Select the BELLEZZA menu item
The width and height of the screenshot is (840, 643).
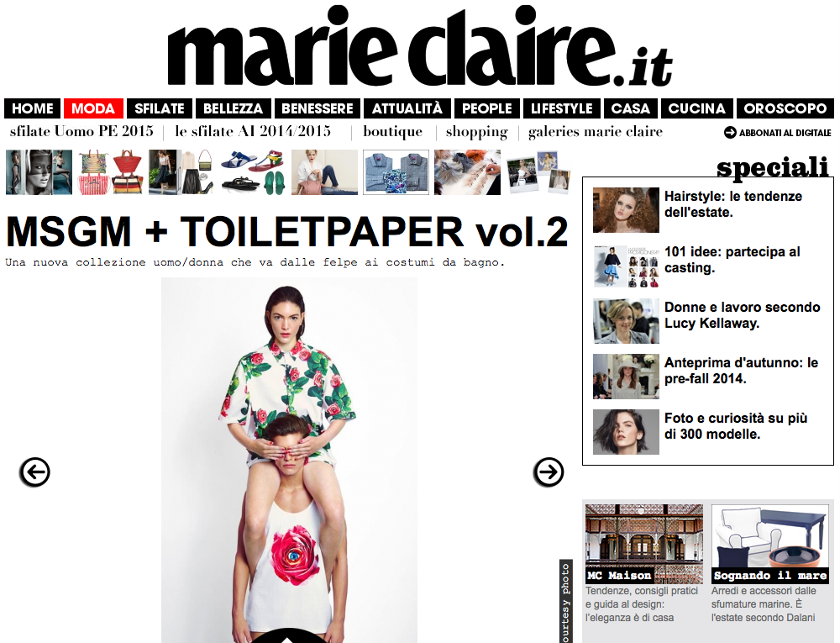[233, 108]
